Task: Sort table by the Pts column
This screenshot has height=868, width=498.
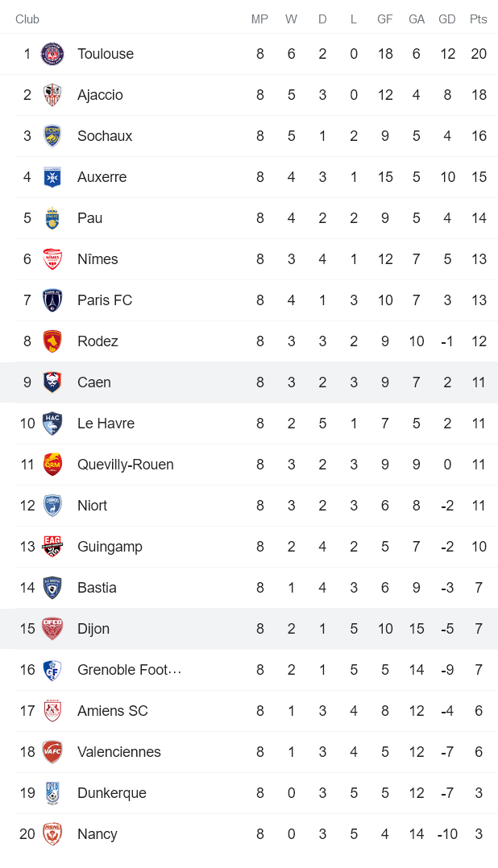Action: pyautogui.click(x=479, y=19)
